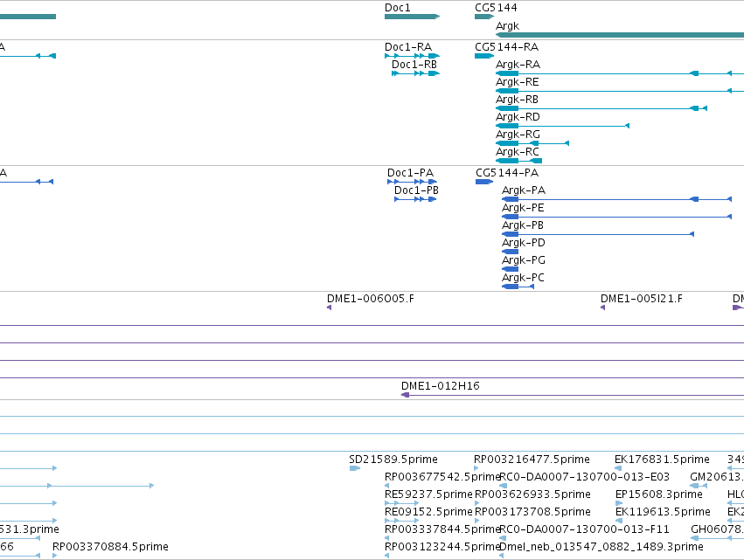Select the DME1-012H16 clone line
744x560 pixels.
[x=573, y=395]
